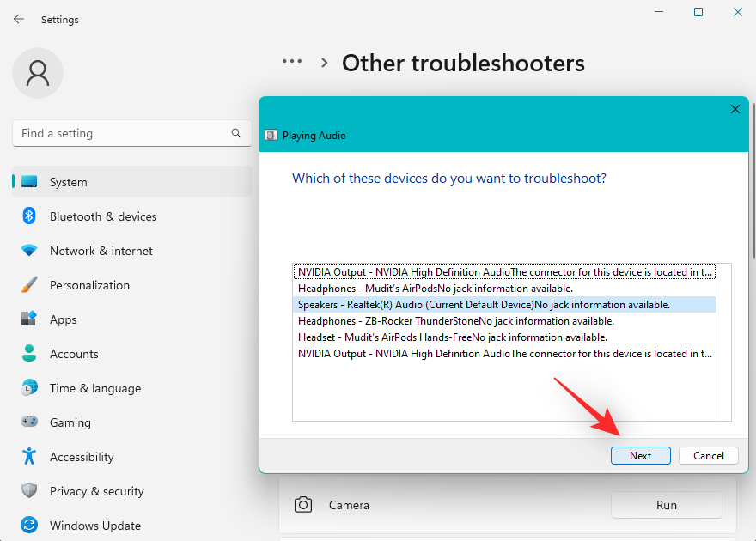
Task: Open the breadcrumb ellipsis menu
Action: (292, 62)
